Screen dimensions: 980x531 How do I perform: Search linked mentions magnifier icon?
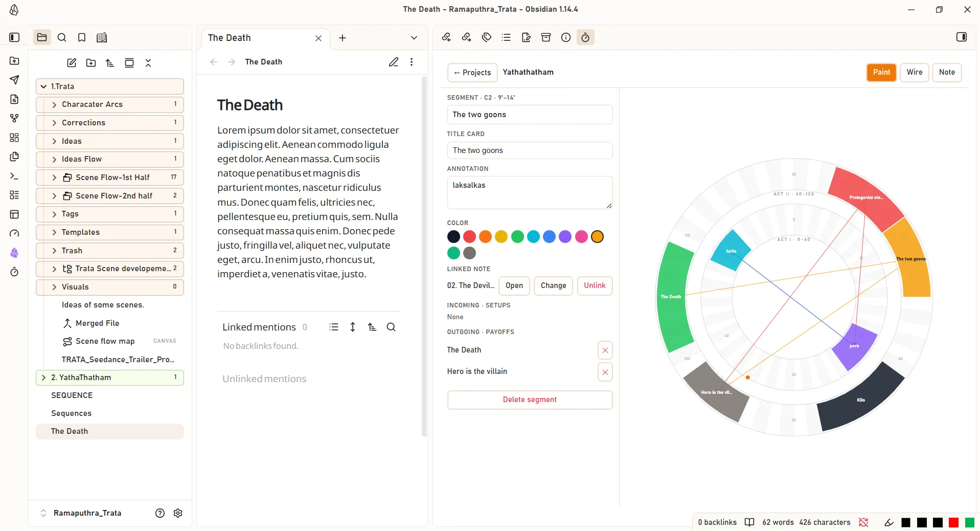391,327
